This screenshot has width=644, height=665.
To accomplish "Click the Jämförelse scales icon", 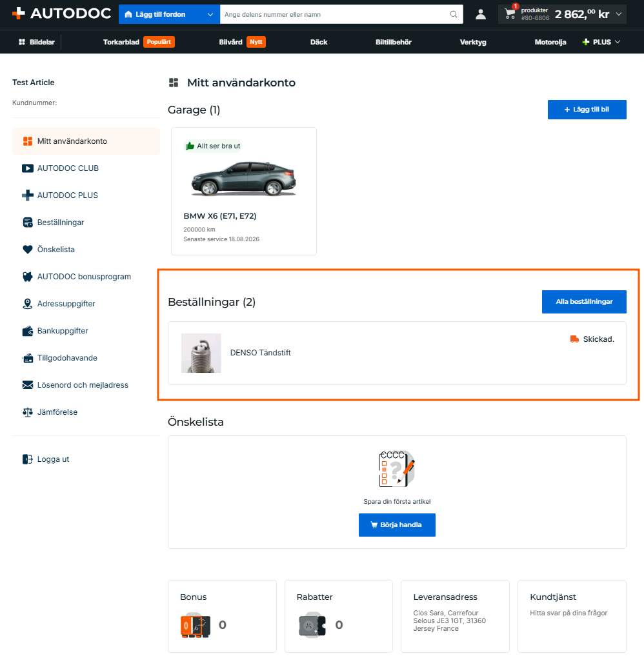I will coord(28,412).
